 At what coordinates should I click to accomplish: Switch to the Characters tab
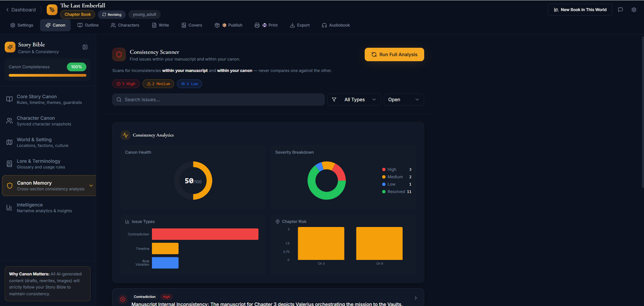pyautogui.click(x=125, y=25)
